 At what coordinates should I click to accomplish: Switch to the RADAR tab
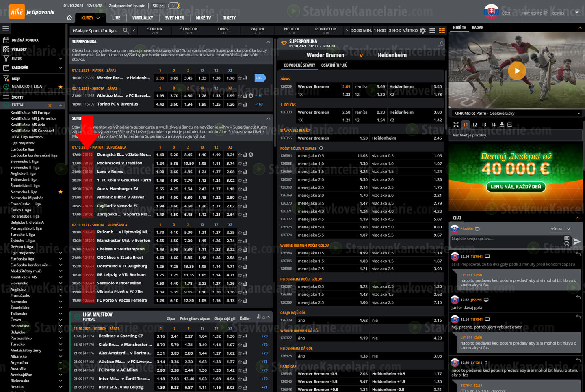click(x=478, y=28)
